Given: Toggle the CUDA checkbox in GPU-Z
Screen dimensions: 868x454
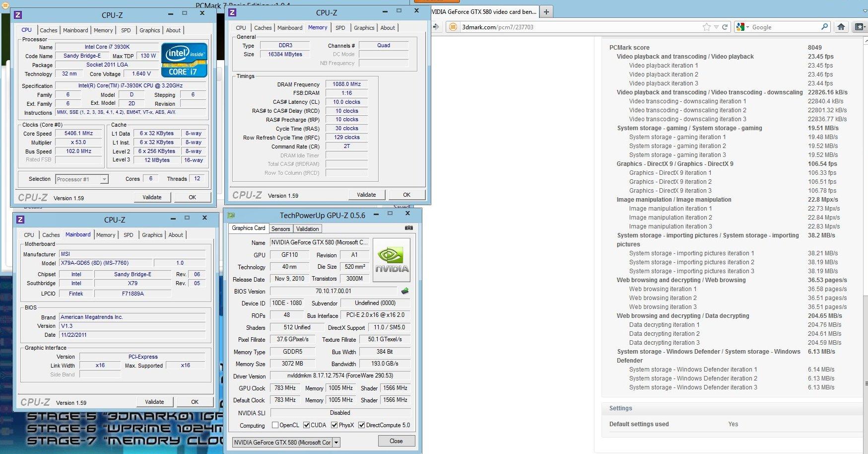Looking at the screenshot, I should [307, 425].
